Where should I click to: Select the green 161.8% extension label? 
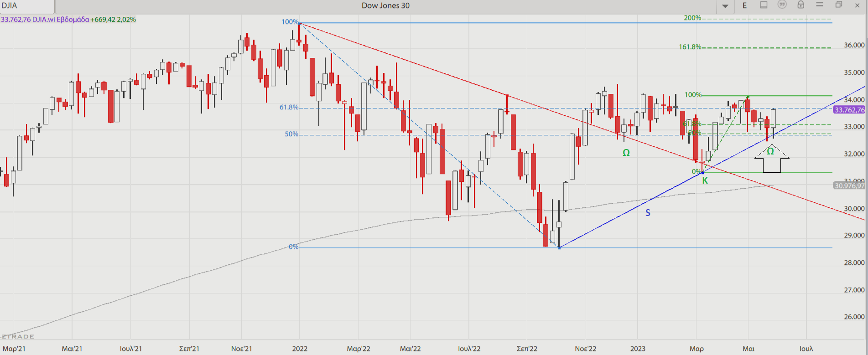pos(690,47)
